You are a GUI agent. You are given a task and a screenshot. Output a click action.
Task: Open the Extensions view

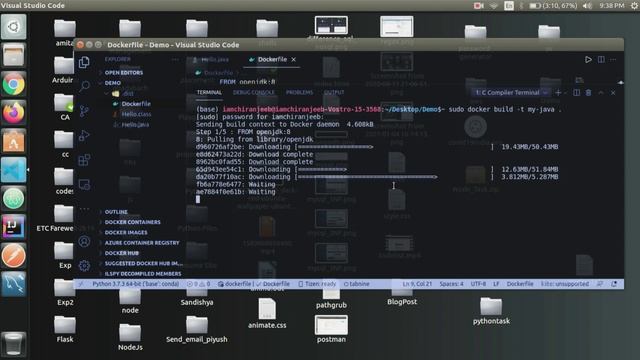coord(84,160)
